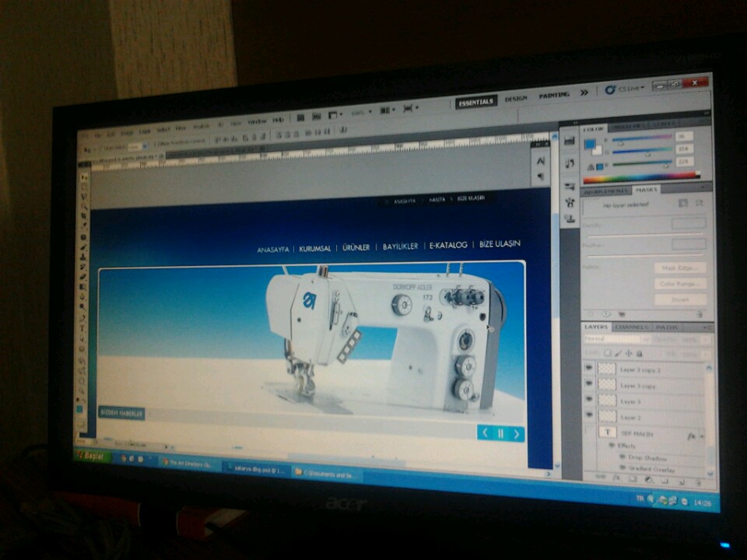747x560 pixels.
Task: Toggle Drop Shadow effect visibility
Action: click(622, 457)
